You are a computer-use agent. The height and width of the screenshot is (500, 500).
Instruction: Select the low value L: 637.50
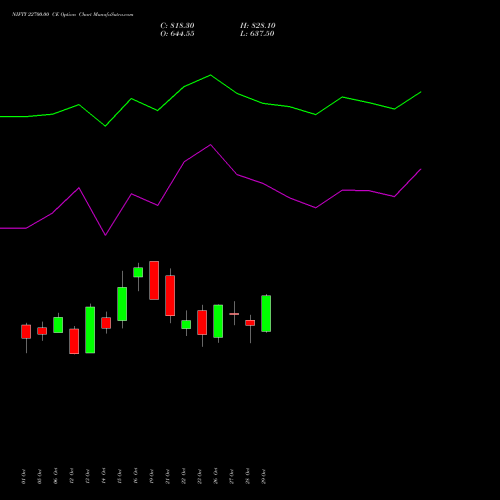tap(257, 34)
